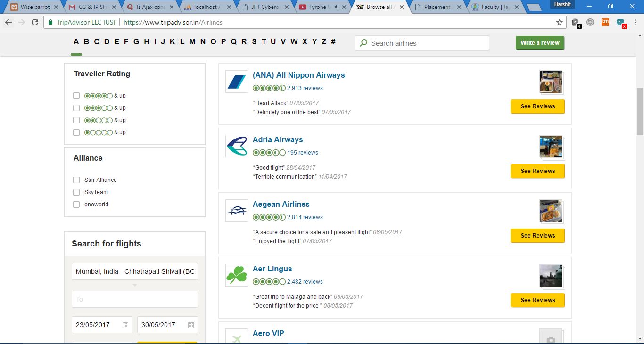See Reviews for Aer Lingus
Viewport: 644px width, 344px height.
[537, 300]
